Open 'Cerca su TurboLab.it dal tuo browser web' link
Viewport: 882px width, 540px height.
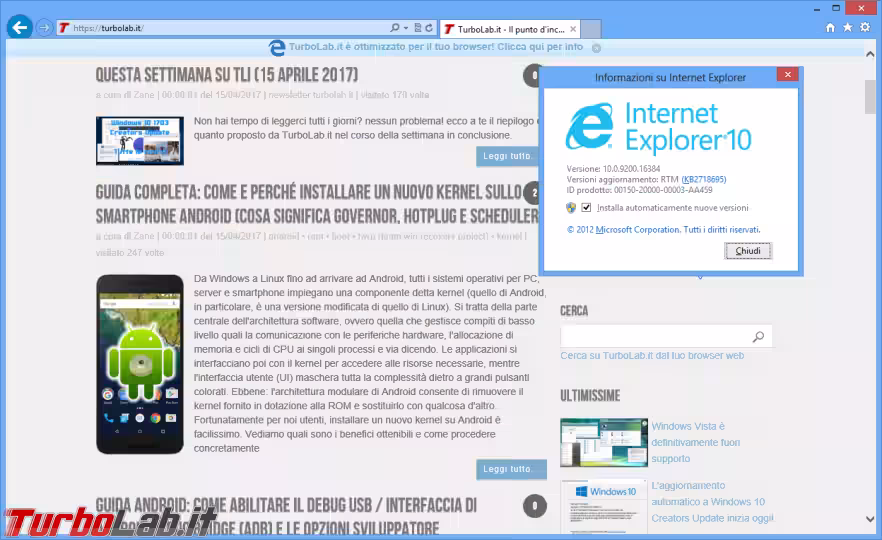click(652, 355)
